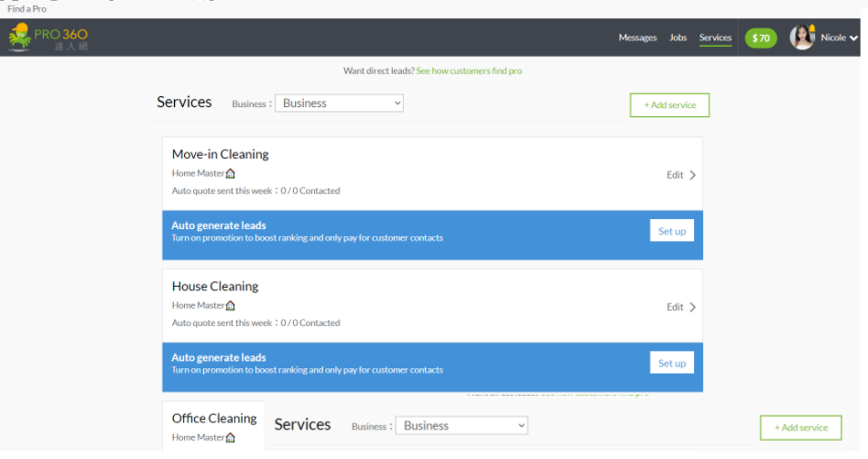Open the Messages menu item
This screenshot has width=868, height=459.
click(x=637, y=38)
